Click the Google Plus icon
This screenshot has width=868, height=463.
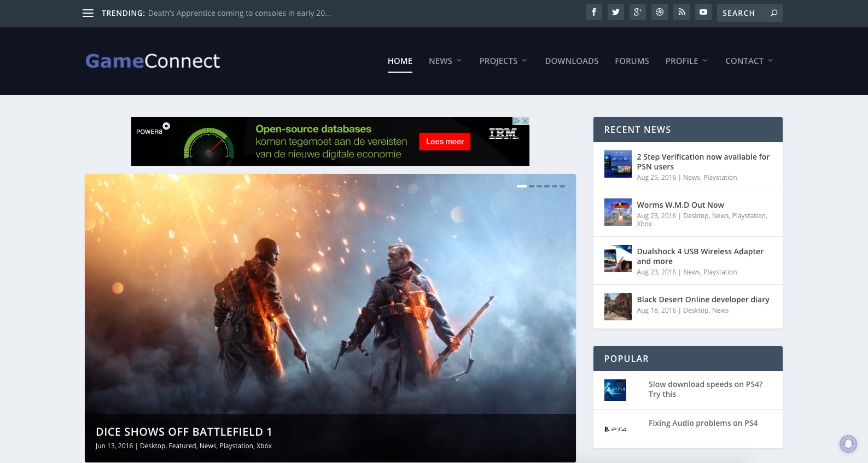638,12
